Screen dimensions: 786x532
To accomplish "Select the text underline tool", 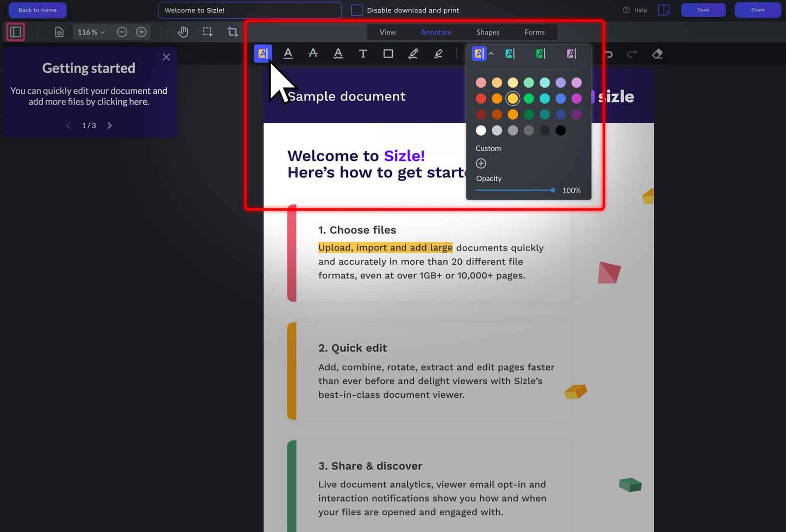I will [288, 54].
